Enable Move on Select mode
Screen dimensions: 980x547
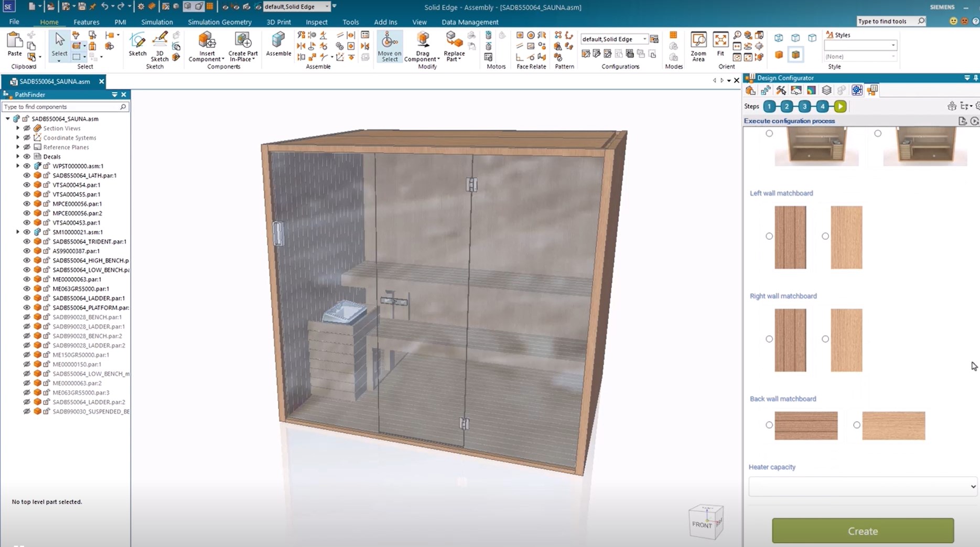click(389, 46)
